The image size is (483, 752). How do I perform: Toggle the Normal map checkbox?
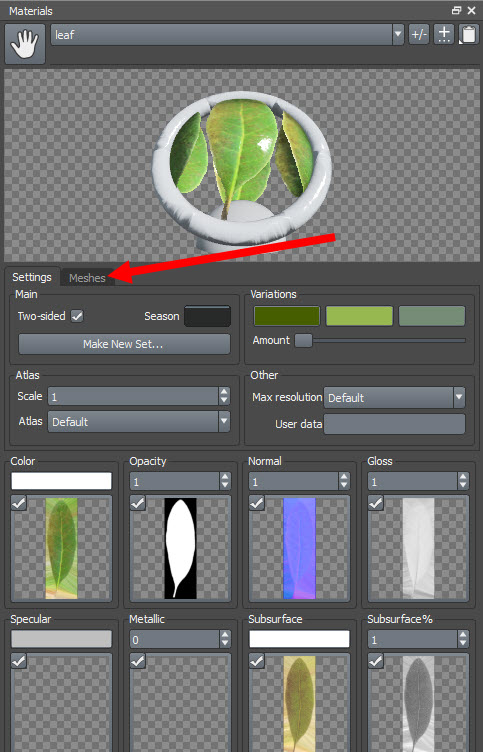click(257, 503)
